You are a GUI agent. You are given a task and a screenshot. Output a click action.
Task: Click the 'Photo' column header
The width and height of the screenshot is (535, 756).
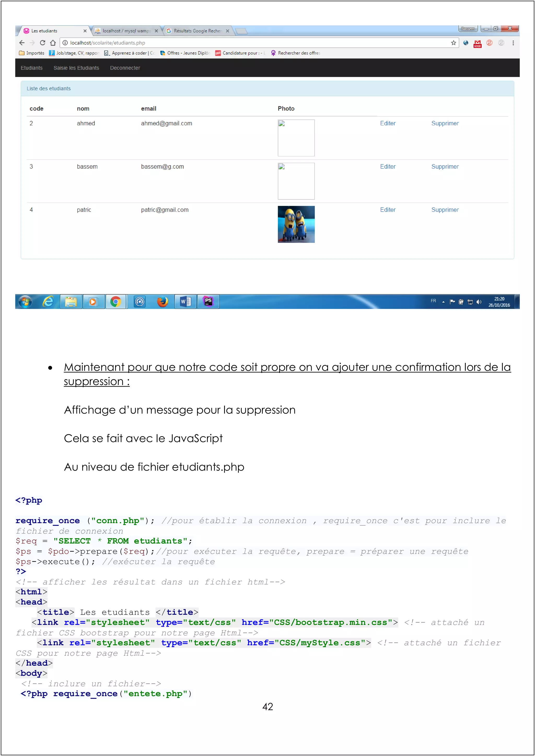click(286, 109)
